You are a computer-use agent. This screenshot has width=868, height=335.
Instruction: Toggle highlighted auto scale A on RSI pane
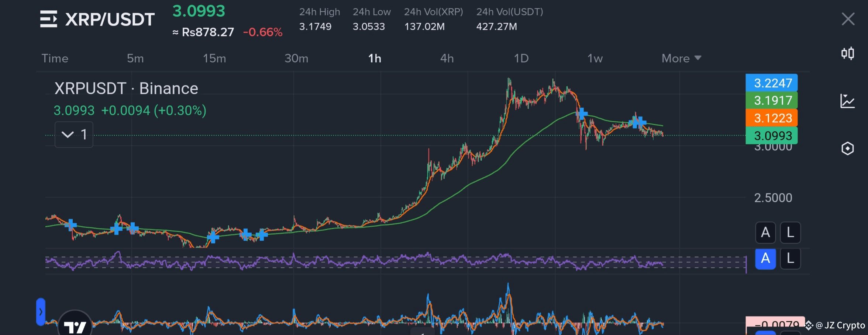(x=765, y=259)
